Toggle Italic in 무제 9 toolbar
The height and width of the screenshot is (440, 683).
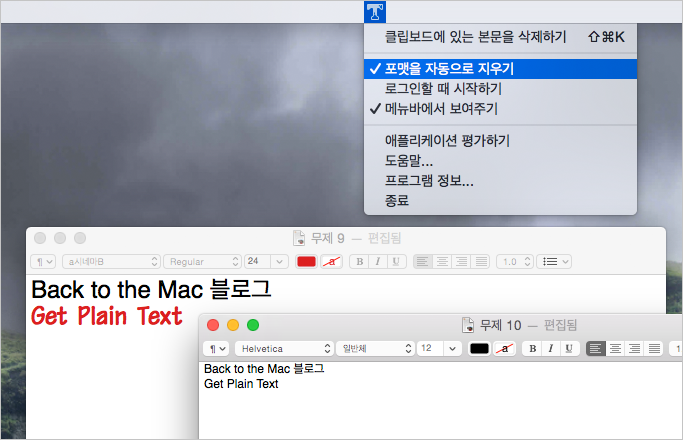pos(378,261)
